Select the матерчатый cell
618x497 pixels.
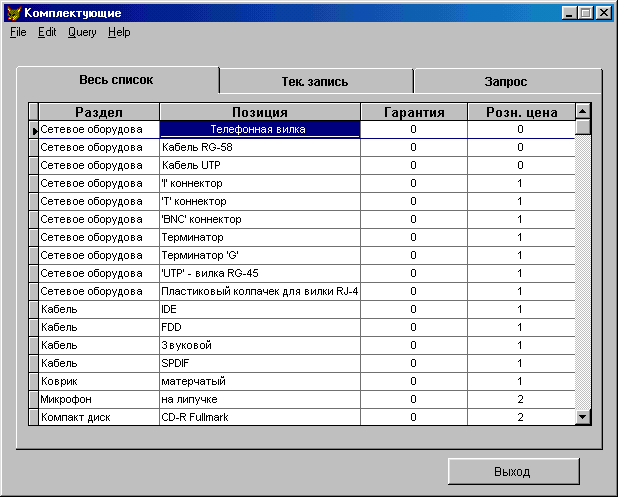point(260,382)
